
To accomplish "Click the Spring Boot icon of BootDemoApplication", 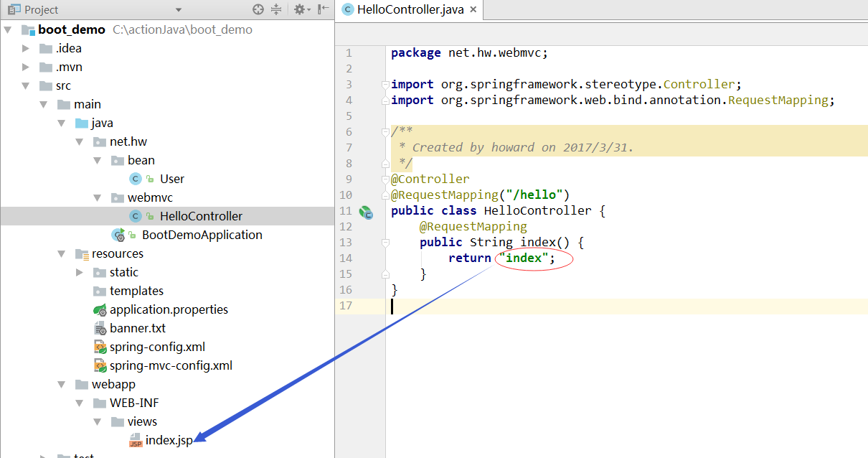I will click(118, 235).
